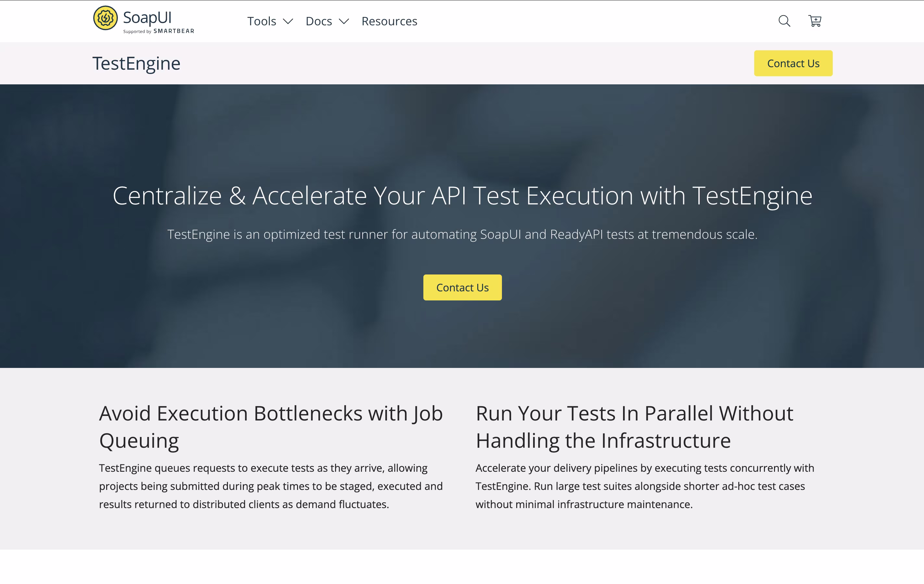This screenshot has height=584, width=924.
Task: Click the optimized test runner subtitle
Action: 462,234
